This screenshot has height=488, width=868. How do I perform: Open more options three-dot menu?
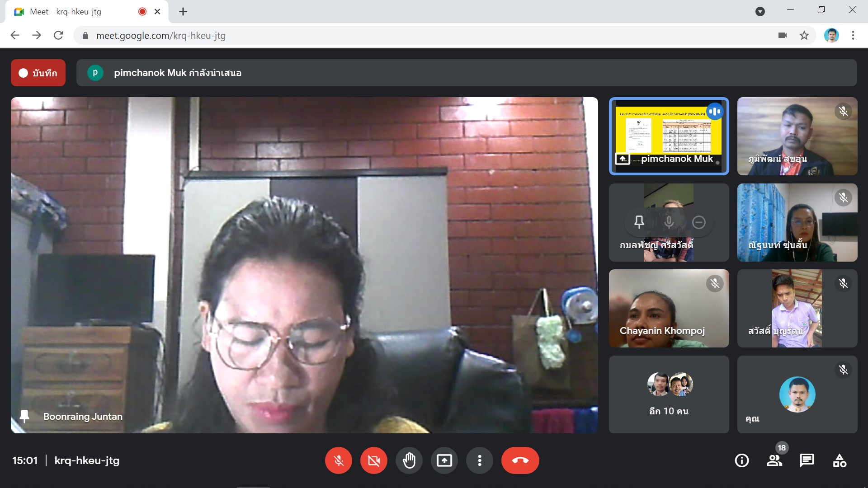click(x=479, y=460)
